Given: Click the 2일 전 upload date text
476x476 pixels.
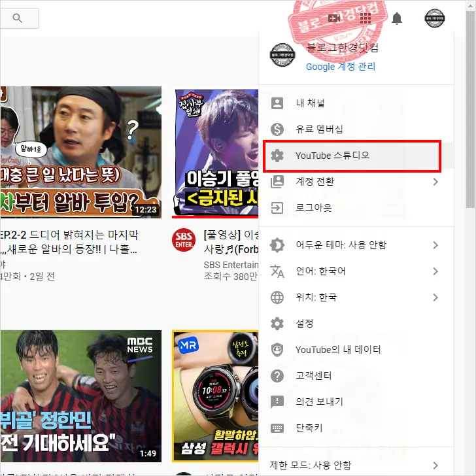Looking at the screenshot, I should click(42, 276).
